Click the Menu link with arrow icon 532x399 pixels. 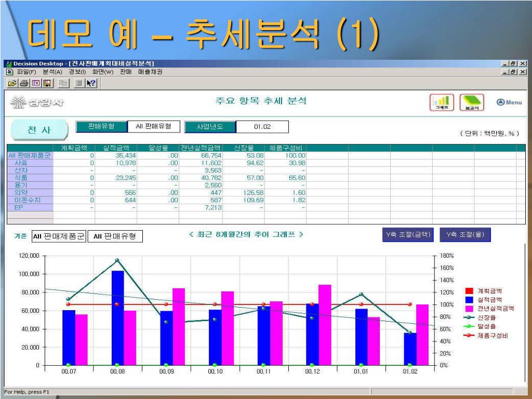[x=509, y=102]
